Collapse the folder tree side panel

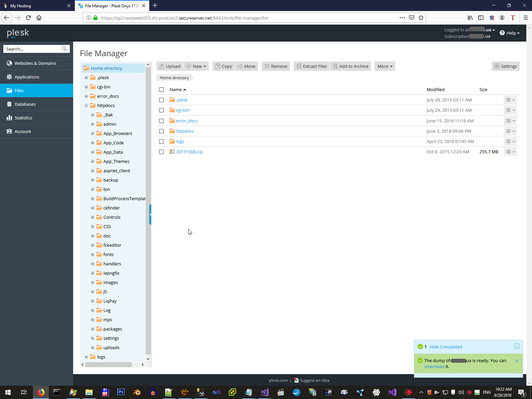[x=150, y=214]
